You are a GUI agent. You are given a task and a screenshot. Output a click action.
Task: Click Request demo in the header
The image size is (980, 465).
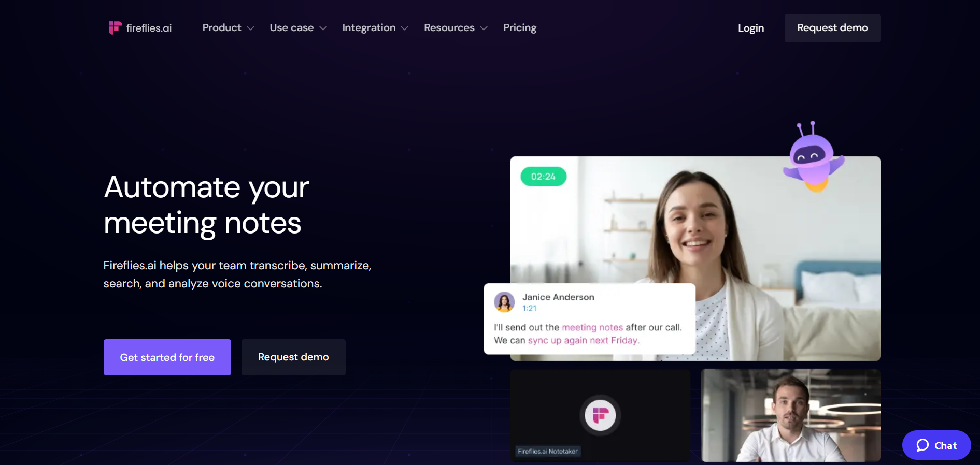tap(832, 28)
